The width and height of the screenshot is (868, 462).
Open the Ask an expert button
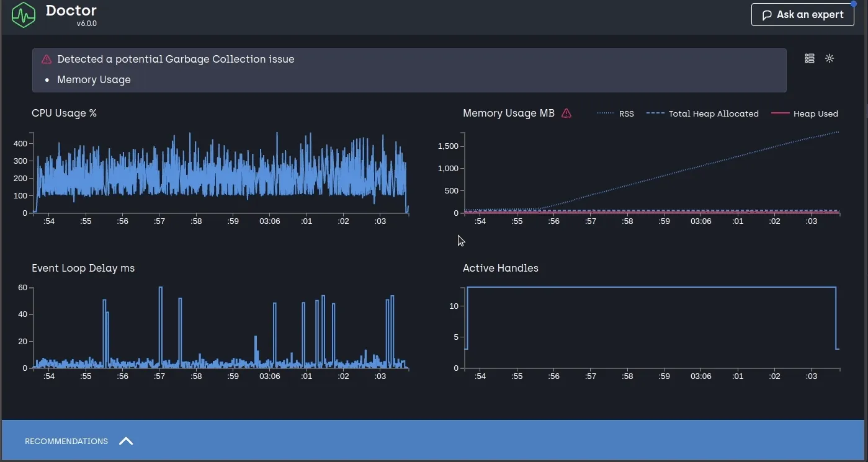pyautogui.click(x=802, y=15)
